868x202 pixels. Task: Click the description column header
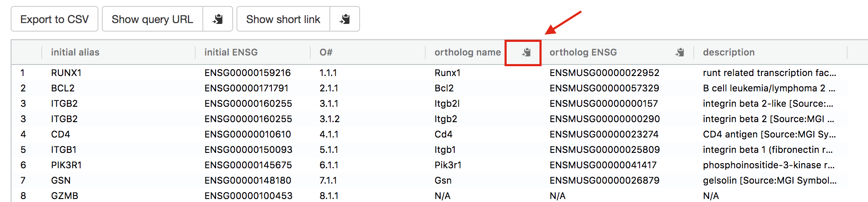point(729,53)
